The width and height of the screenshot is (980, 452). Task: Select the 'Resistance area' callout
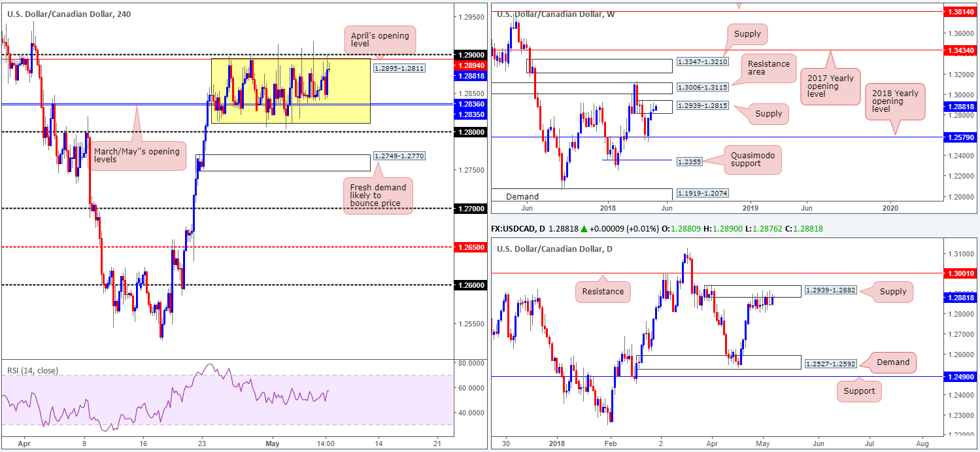coord(769,69)
